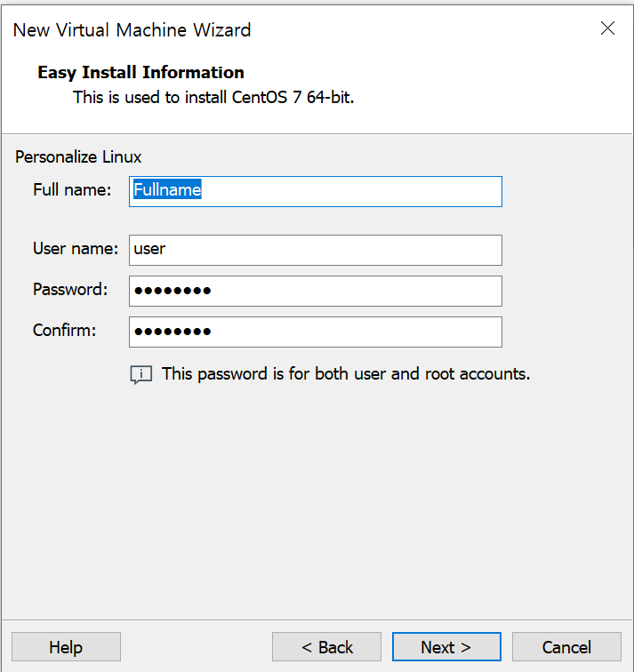Click the 'Confirm:' label
The width and height of the screenshot is (634, 672).
[65, 331]
